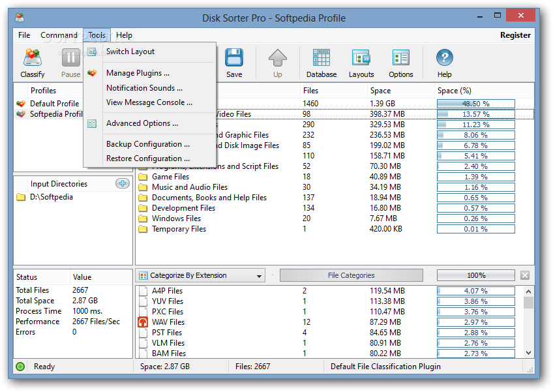The height and width of the screenshot is (392, 553).
Task: Click the D:\Softpedia folder icon
Action: 21,197
